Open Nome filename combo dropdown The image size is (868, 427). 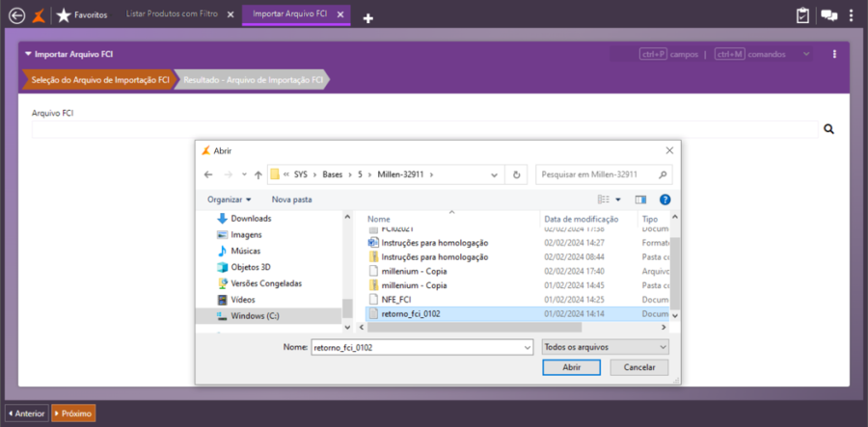pyautogui.click(x=527, y=347)
